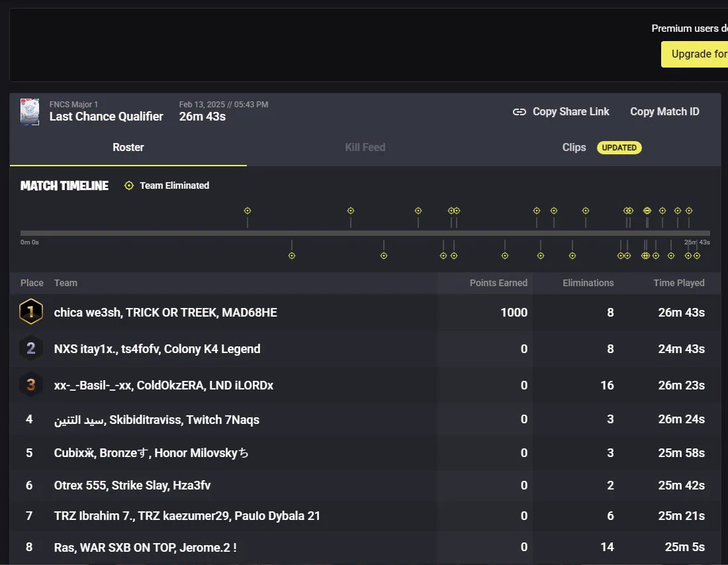728x565 pixels.
Task: Select team Cubix, Bronze, Honor Milovsky
Action: (x=151, y=452)
